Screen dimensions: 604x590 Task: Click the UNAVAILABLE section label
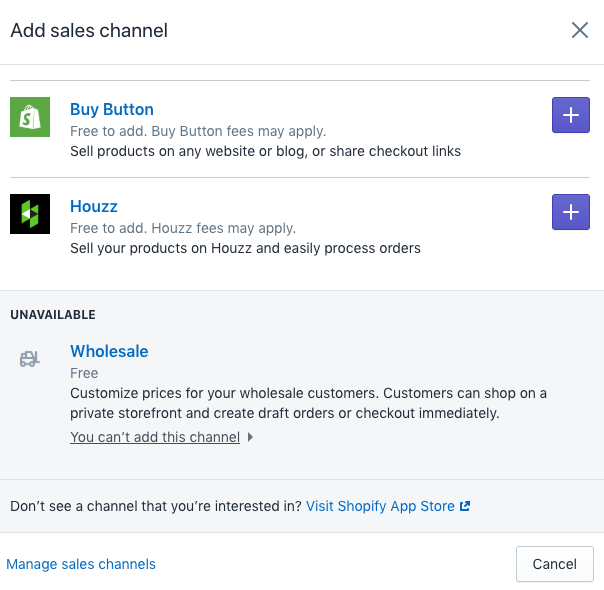(53, 314)
